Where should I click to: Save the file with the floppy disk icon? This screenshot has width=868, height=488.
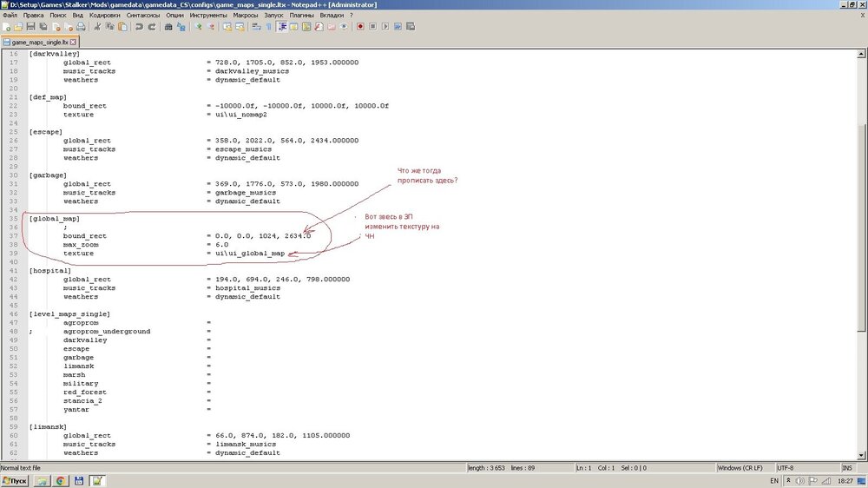(x=32, y=27)
